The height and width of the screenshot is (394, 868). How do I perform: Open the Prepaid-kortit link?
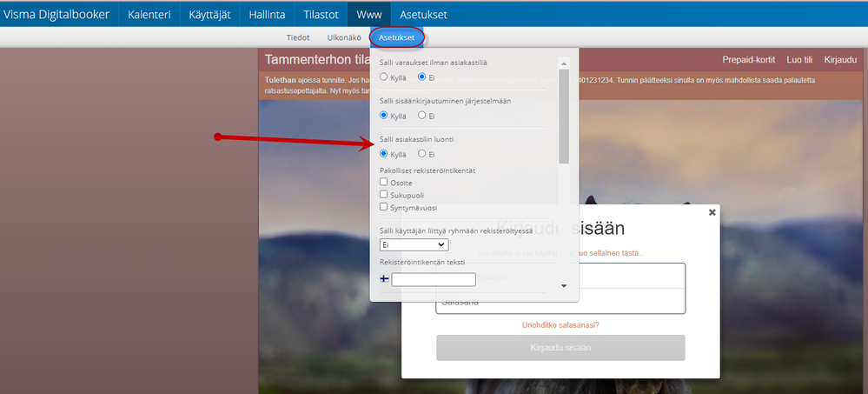pos(748,60)
